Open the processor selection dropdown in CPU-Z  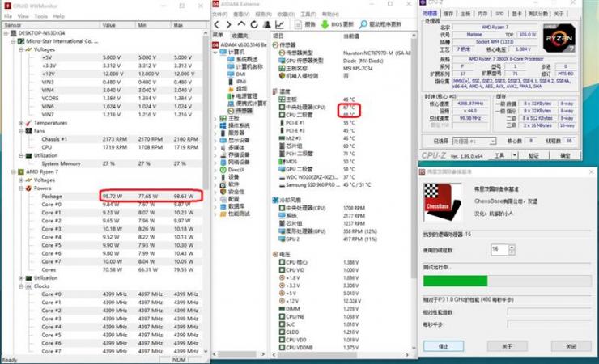tap(492, 142)
